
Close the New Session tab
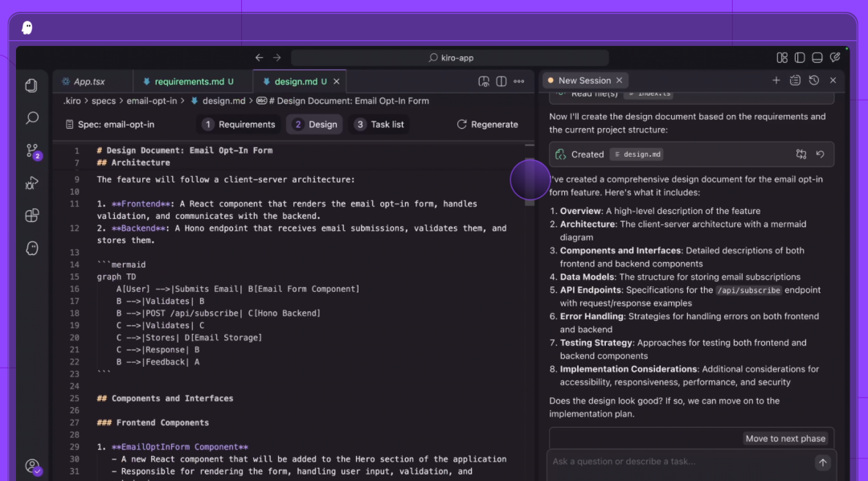point(620,80)
